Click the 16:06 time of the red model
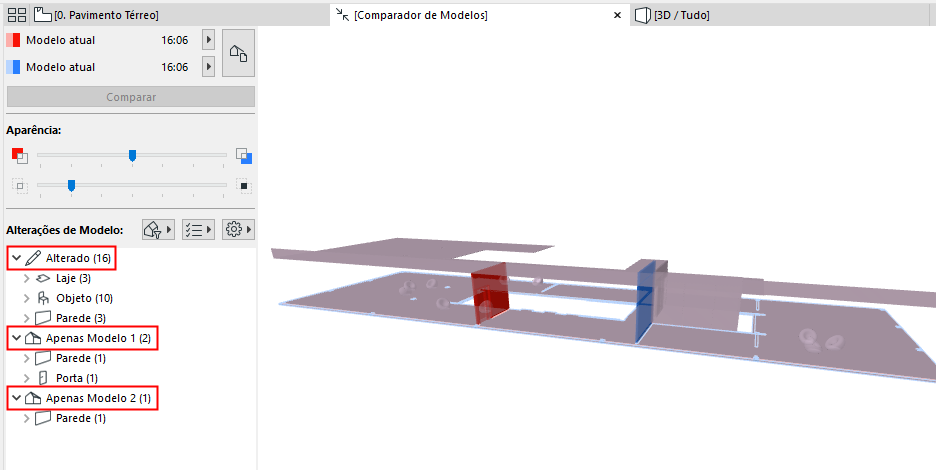This screenshot has width=936, height=470. pos(174,40)
